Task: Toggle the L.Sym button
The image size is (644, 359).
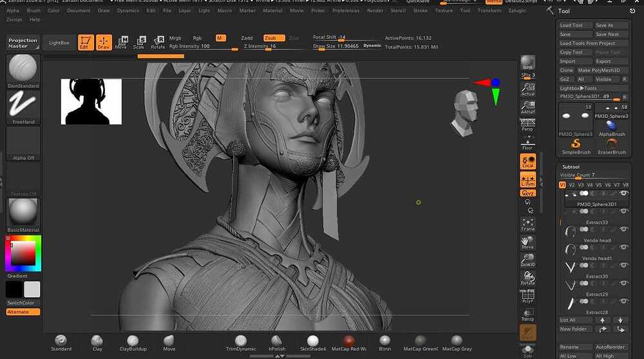Action: click(x=528, y=180)
